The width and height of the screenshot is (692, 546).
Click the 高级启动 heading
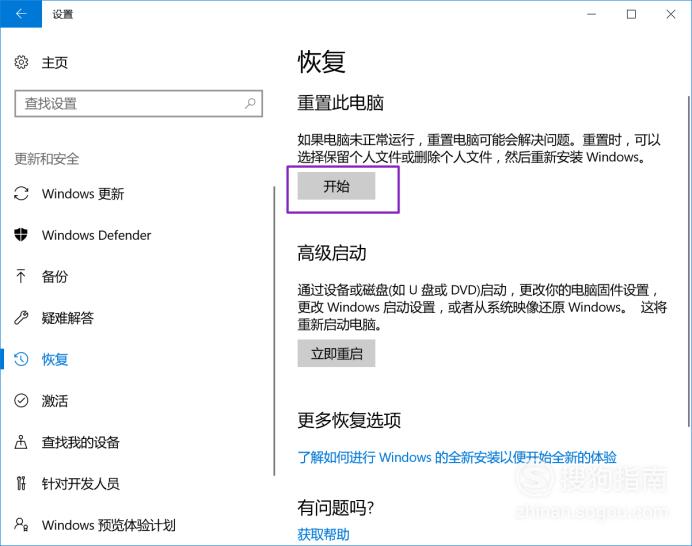tap(332, 253)
